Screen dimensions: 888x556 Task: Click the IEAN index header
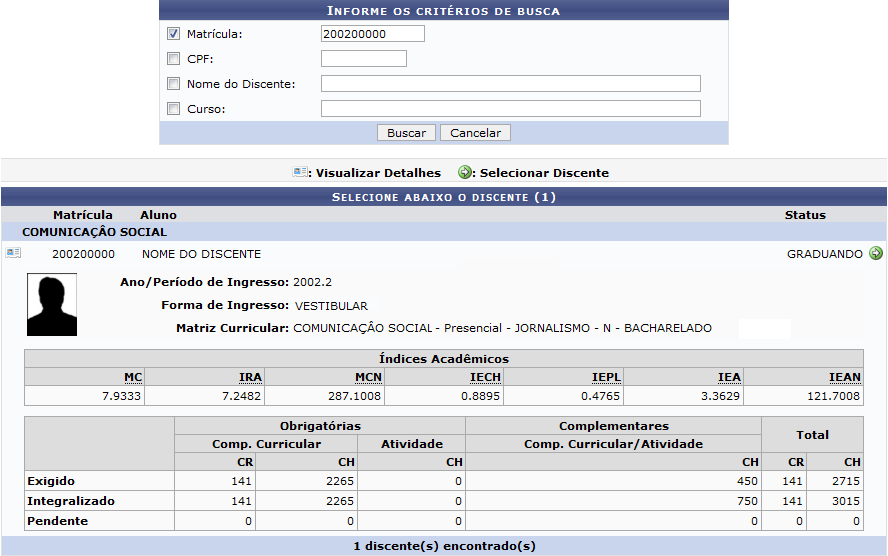(x=845, y=377)
